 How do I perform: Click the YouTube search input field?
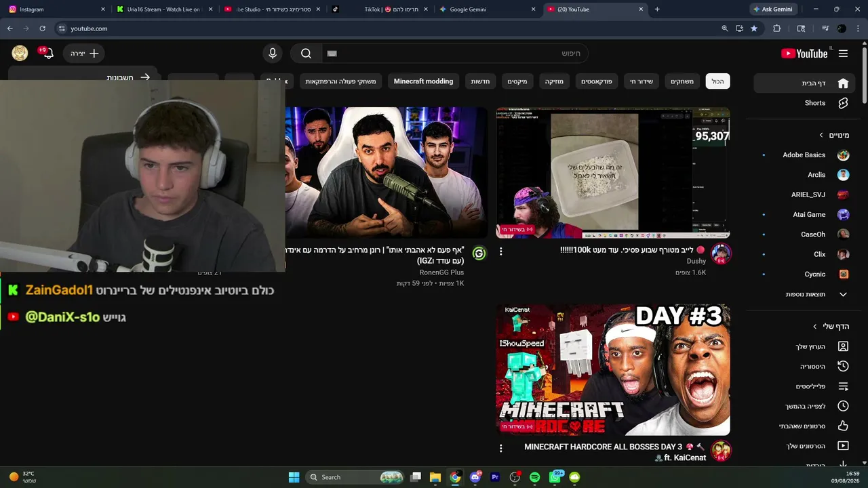pos(454,54)
